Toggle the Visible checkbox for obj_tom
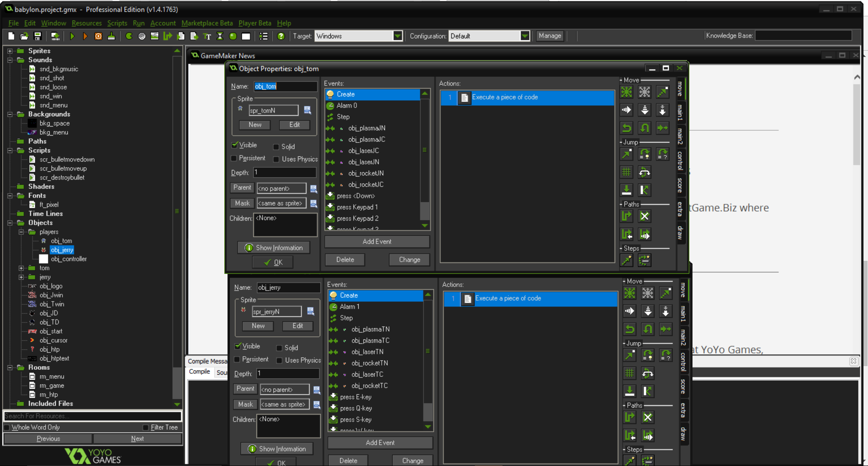868x466 pixels. click(x=234, y=145)
